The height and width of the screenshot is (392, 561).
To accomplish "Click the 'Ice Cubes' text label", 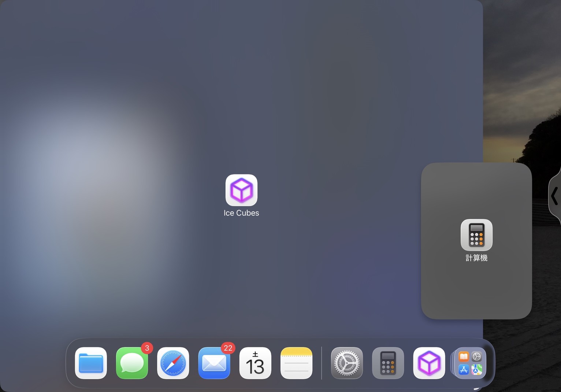I will click(241, 213).
